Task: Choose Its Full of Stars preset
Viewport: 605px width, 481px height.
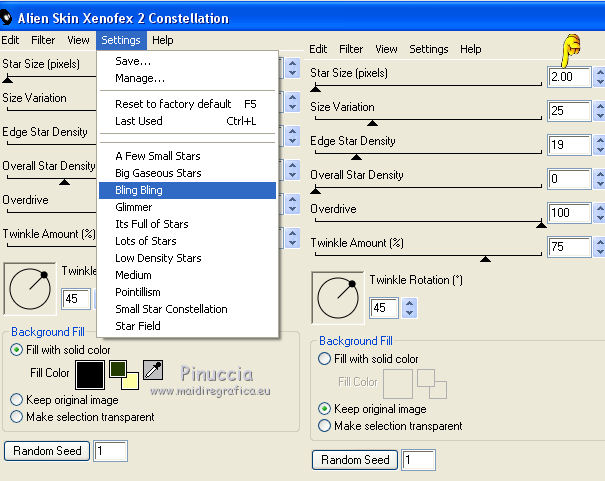Action: pos(187,224)
